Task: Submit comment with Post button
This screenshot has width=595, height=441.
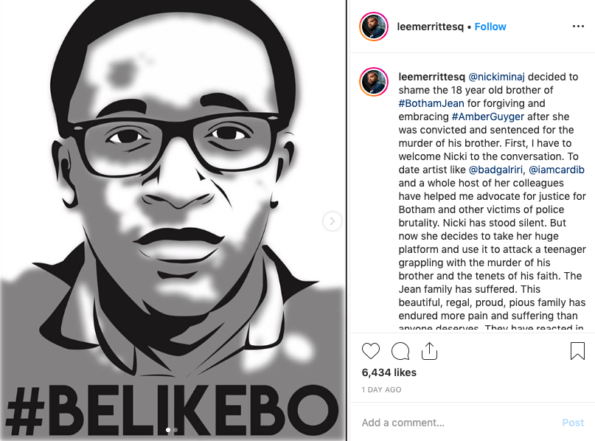Action: (x=573, y=422)
